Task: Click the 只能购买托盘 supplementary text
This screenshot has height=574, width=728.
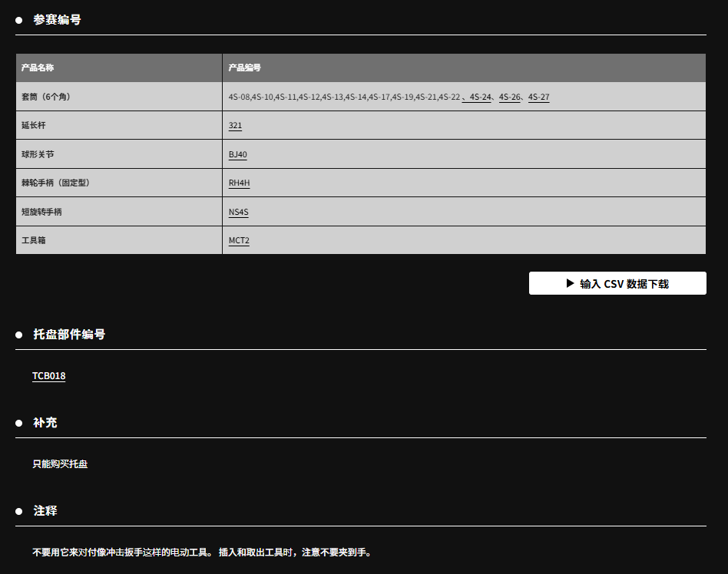Action: [60, 464]
